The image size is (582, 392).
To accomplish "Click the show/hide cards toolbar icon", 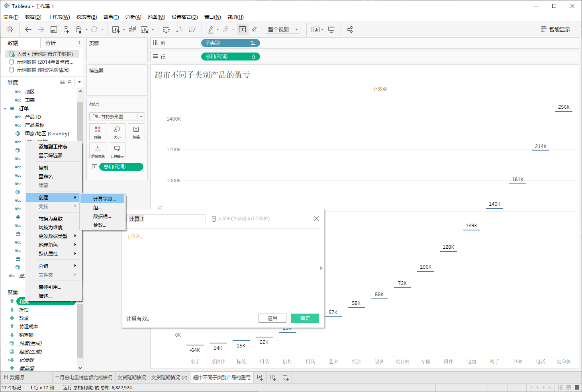I will point(315,29).
